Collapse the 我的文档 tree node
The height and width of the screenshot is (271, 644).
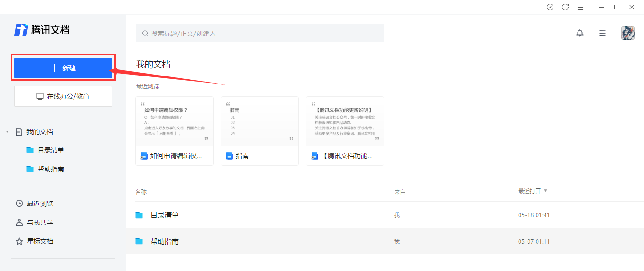pos(7,132)
